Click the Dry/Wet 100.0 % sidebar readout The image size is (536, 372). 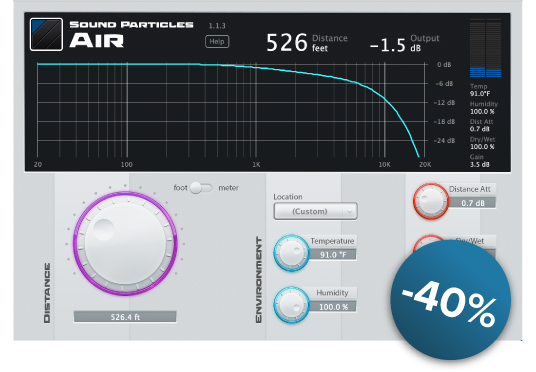[482, 143]
